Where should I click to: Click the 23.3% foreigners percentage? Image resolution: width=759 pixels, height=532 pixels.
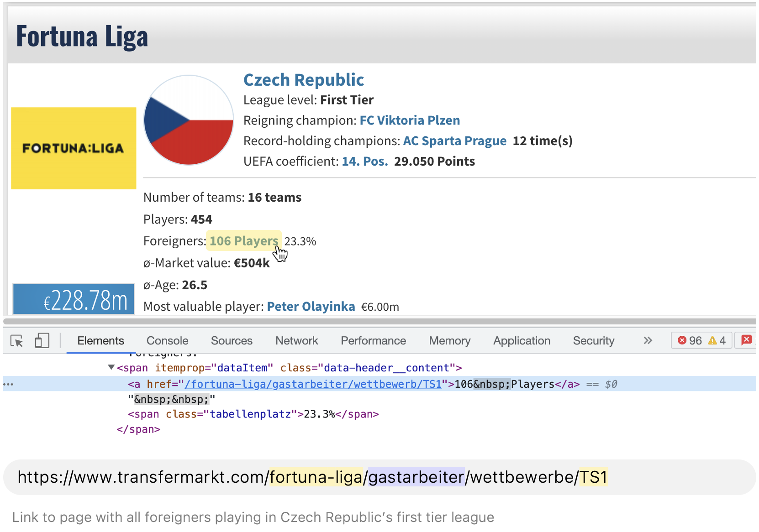300,241
